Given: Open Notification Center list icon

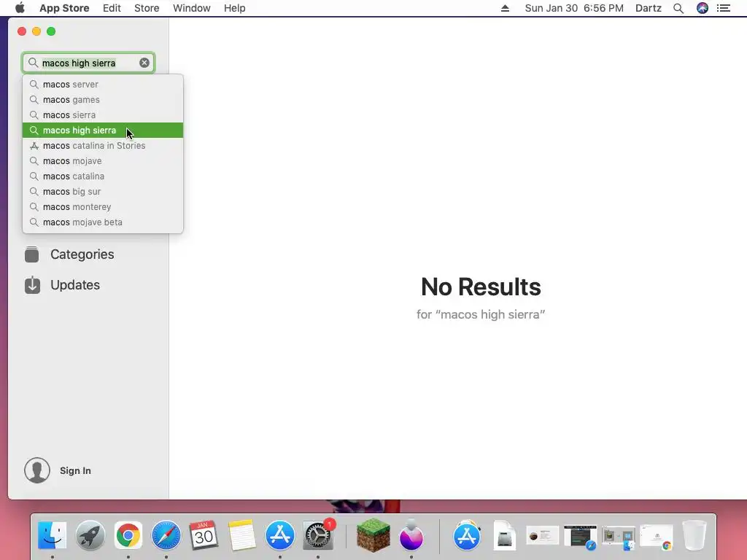Looking at the screenshot, I should coord(724,8).
